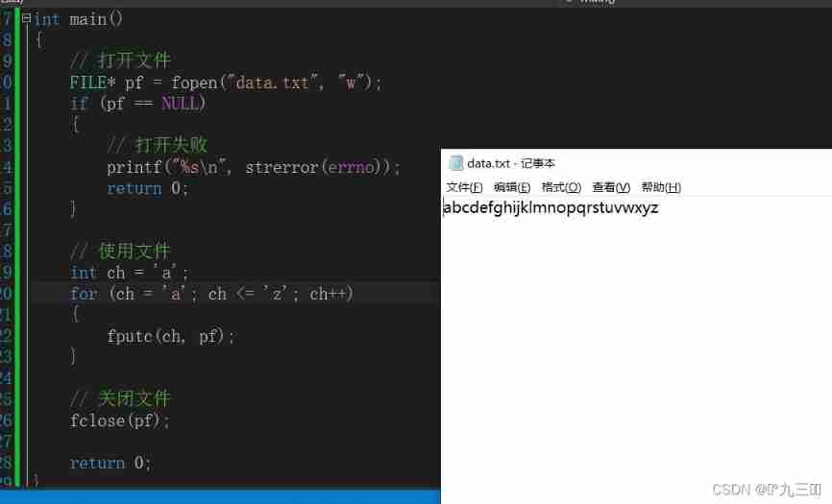Click the final return 0; before closing brace
Viewport: 832px width, 504px height.
(x=110, y=463)
